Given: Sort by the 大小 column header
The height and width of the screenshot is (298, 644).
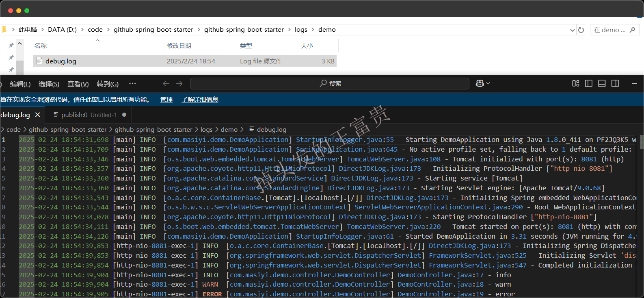Looking at the screenshot, I should click(x=307, y=46).
